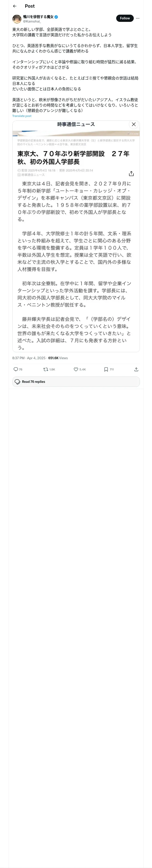
Task: Open the poster's profile avatar
Action: [17, 19]
